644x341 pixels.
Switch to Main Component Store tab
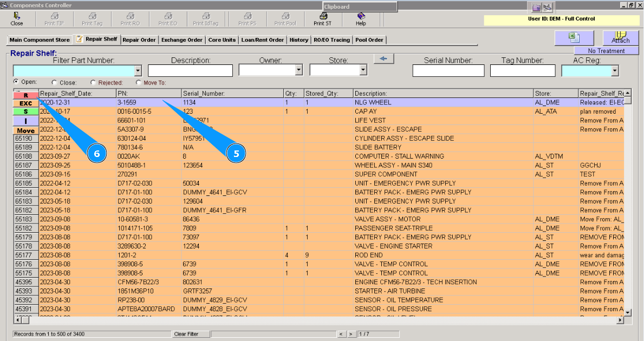pos(40,40)
